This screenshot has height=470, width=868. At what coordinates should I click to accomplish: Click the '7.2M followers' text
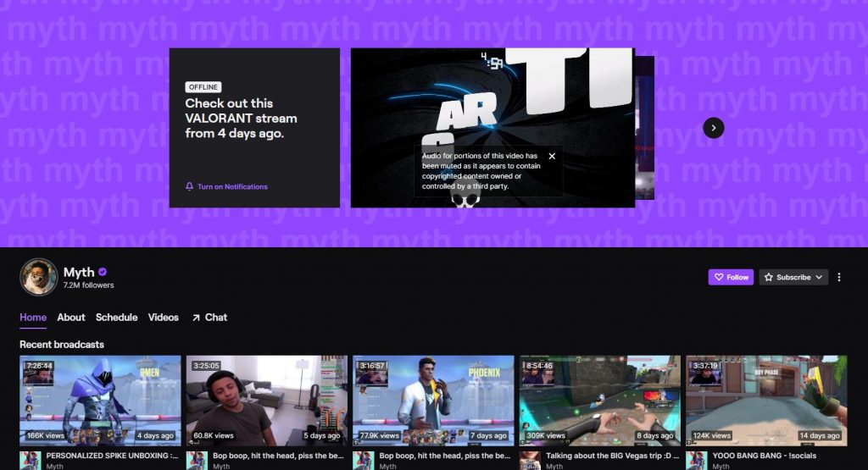click(88, 285)
